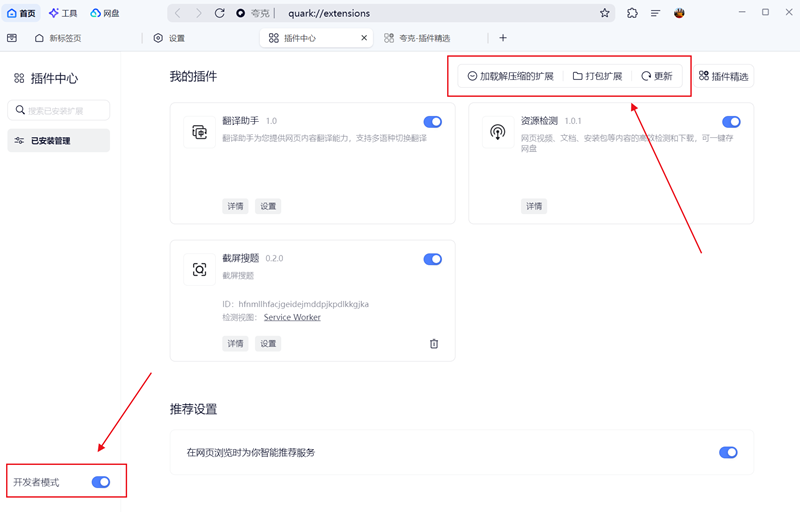The width and height of the screenshot is (800, 512).
Task: Disable the 翻译助手 extension toggle
Action: click(x=433, y=121)
